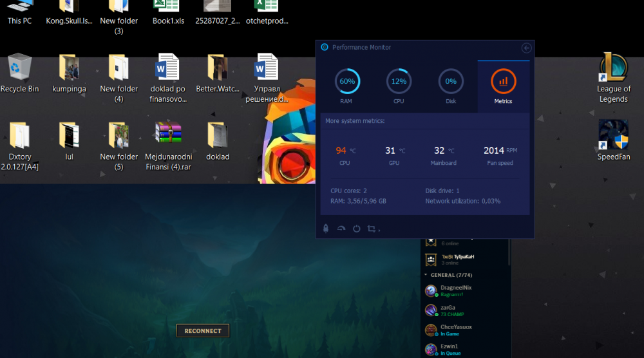
Task: Select the Kong.Skull.Is... folder
Action: tap(69, 13)
